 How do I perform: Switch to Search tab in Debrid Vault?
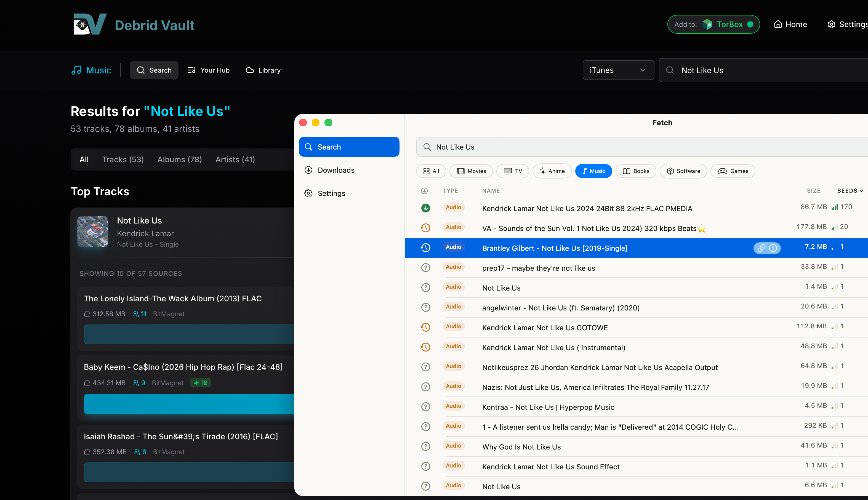point(154,70)
